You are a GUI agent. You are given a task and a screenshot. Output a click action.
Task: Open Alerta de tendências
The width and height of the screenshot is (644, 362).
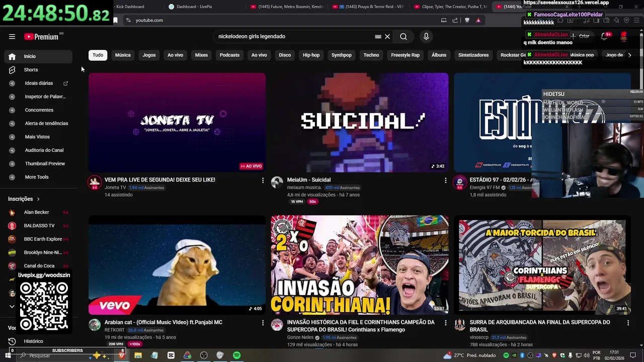[x=38, y=124]
